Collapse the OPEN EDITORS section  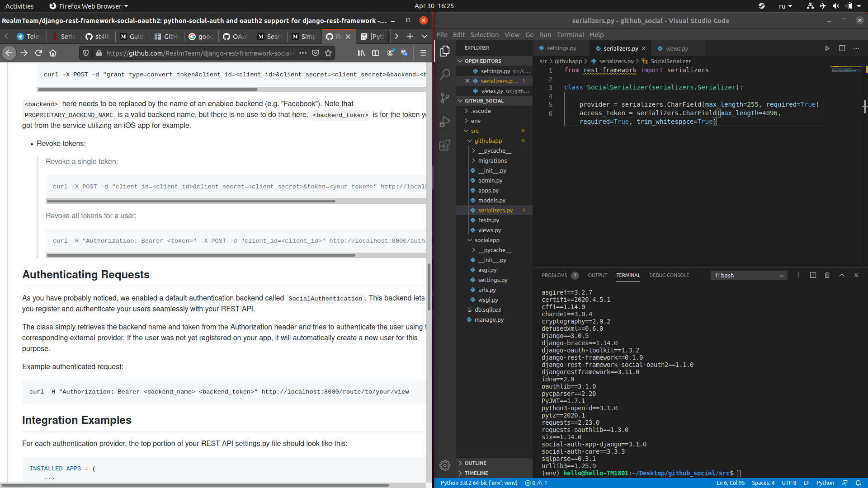coord(494,61)
